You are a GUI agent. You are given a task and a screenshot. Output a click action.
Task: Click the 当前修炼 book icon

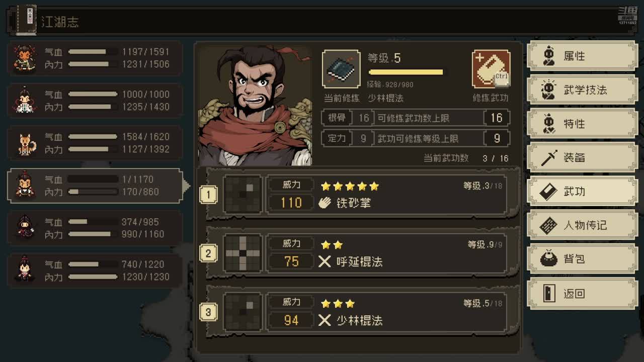(x=341, y=69)
